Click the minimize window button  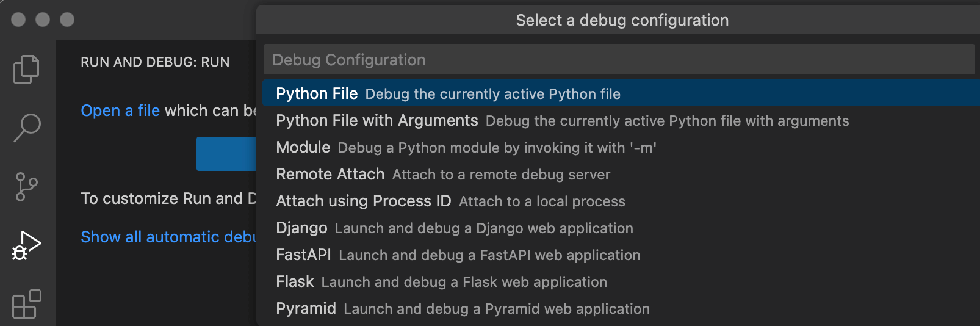click(x=43, y=20)
